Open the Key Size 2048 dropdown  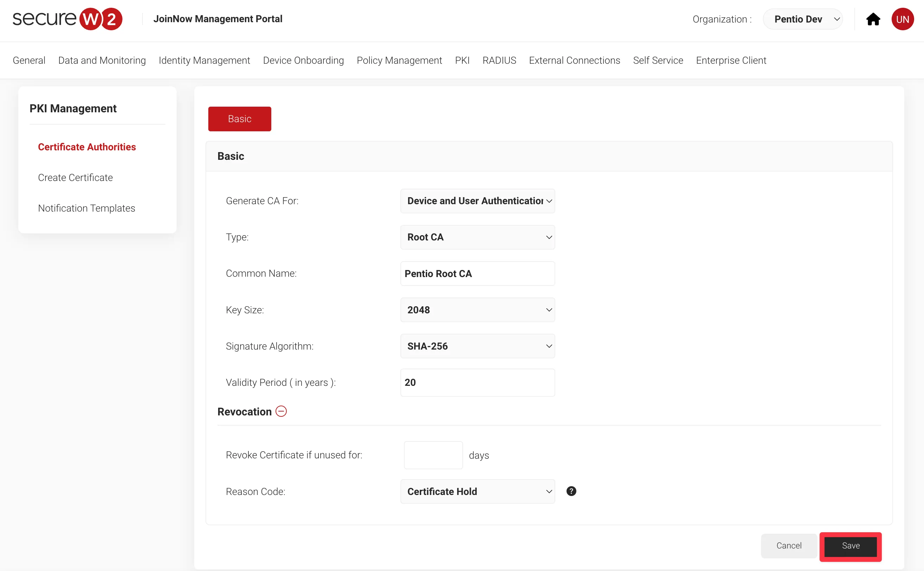(x=477, y=310)
